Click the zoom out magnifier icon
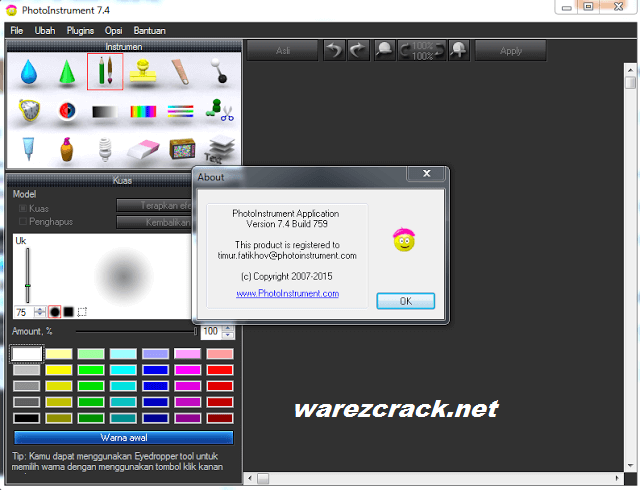 point(384,51)
